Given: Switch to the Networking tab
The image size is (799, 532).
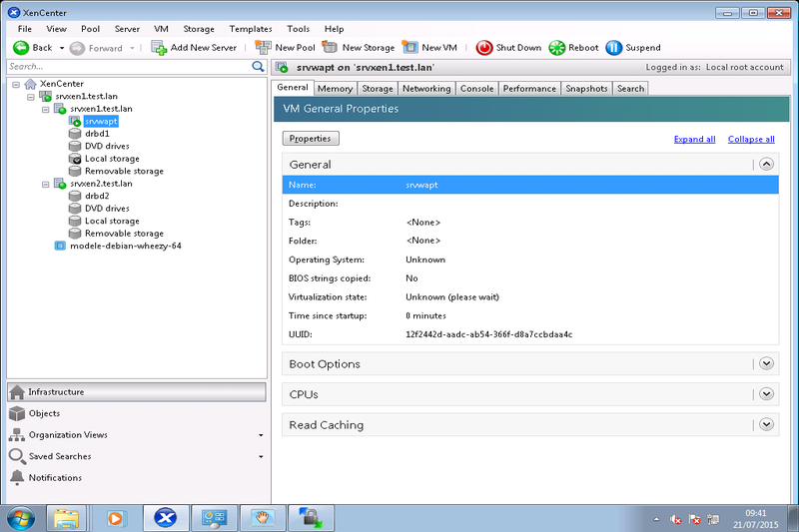Looking at the screenshot, I should (426, 89).
